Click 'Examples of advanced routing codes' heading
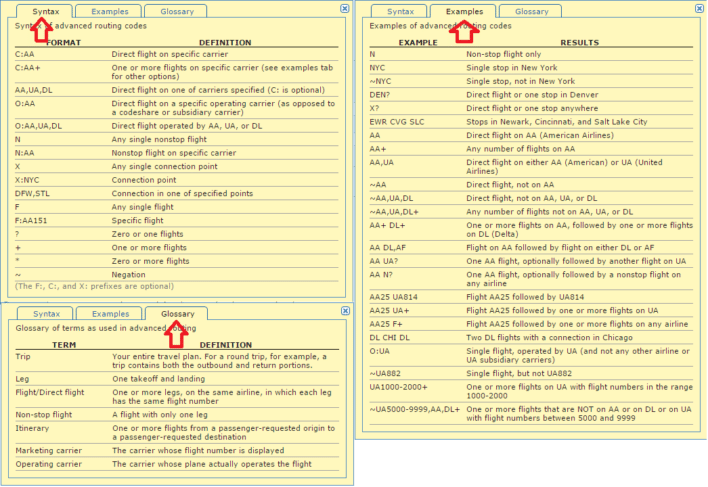Viewport: 708px width, 487px height. 440,26
